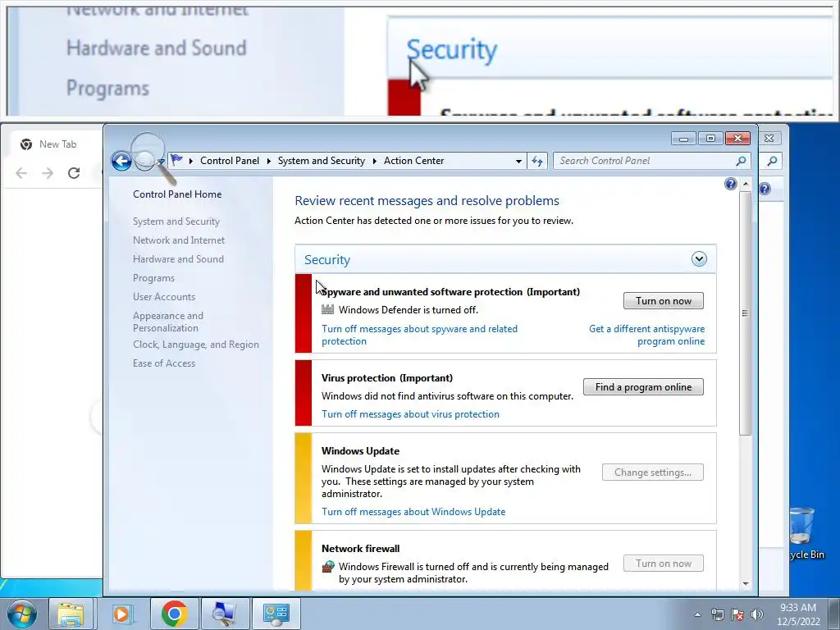The image size is (840, 630).
Task: Expand the arrow after System and Security breadcrumb
Action: (x=374, y=161)
